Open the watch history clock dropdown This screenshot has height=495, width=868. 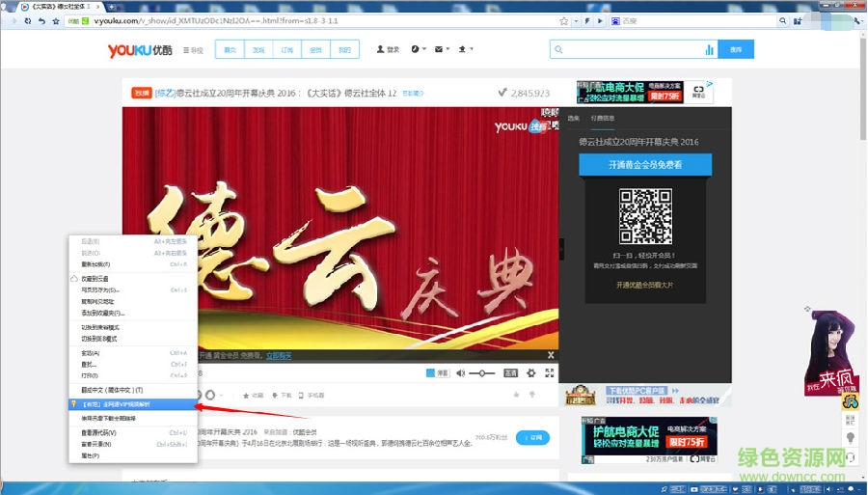coord(418,49)
